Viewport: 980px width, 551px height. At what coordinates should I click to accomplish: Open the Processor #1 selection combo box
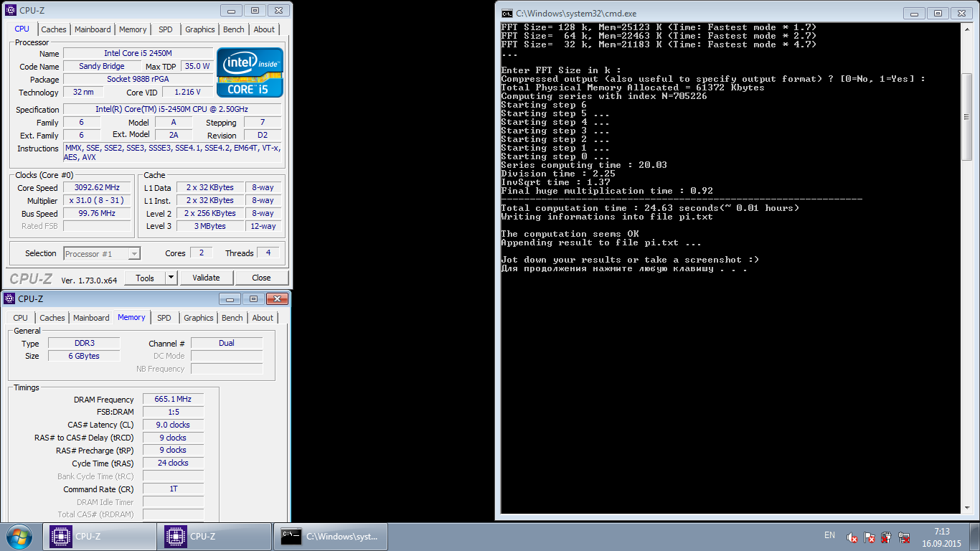[102, 253]
